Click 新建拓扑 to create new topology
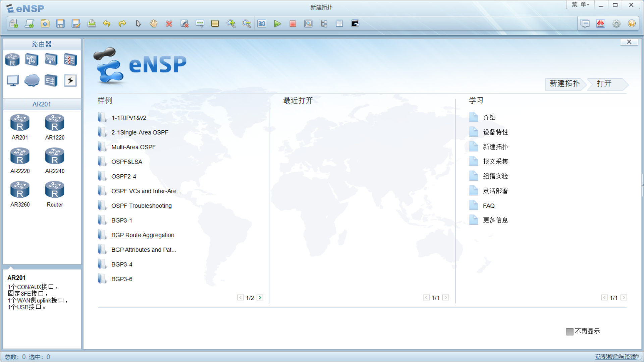This screenshot has width=644, height=362. 564,83
